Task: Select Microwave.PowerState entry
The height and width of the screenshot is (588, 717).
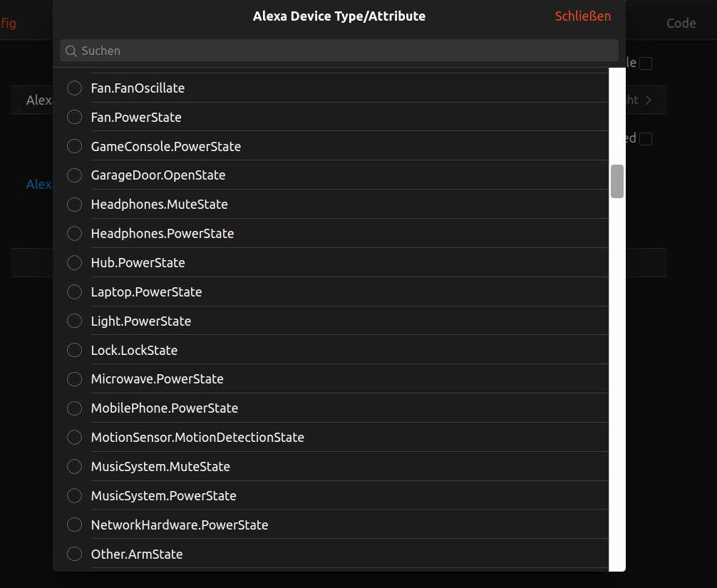Action: tap(74, 379)
